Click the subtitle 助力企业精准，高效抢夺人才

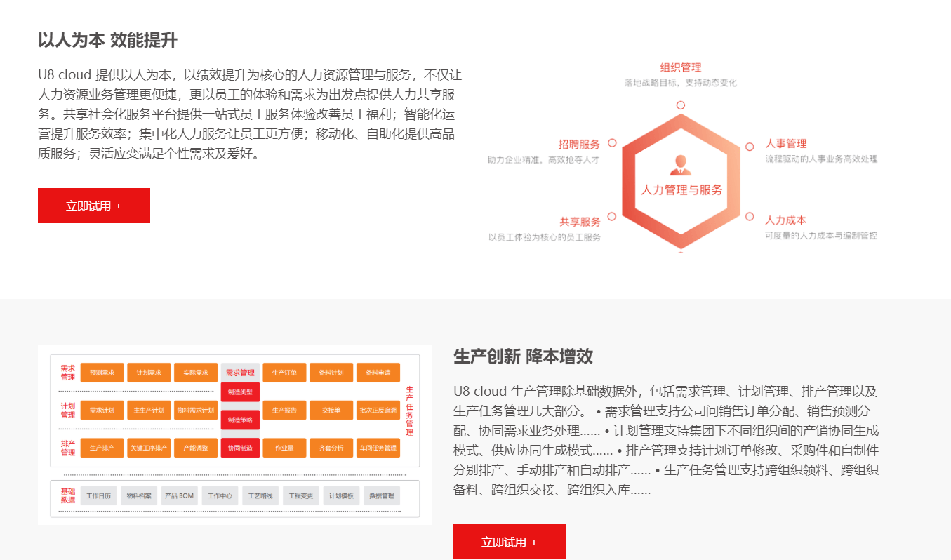click(544, 160)
